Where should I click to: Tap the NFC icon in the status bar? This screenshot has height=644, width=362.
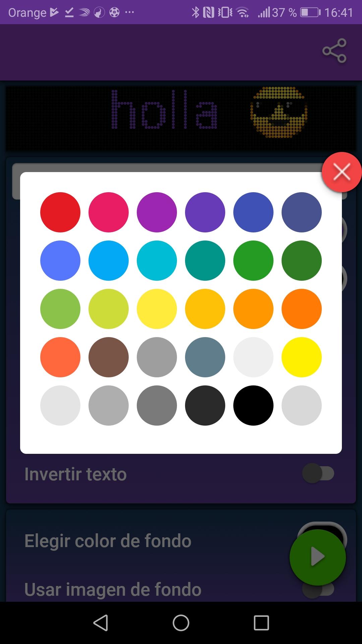pos(208,12)
